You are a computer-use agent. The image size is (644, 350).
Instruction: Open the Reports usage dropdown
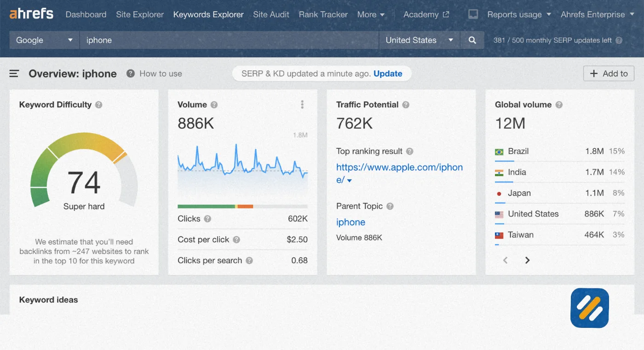[519, 14]
